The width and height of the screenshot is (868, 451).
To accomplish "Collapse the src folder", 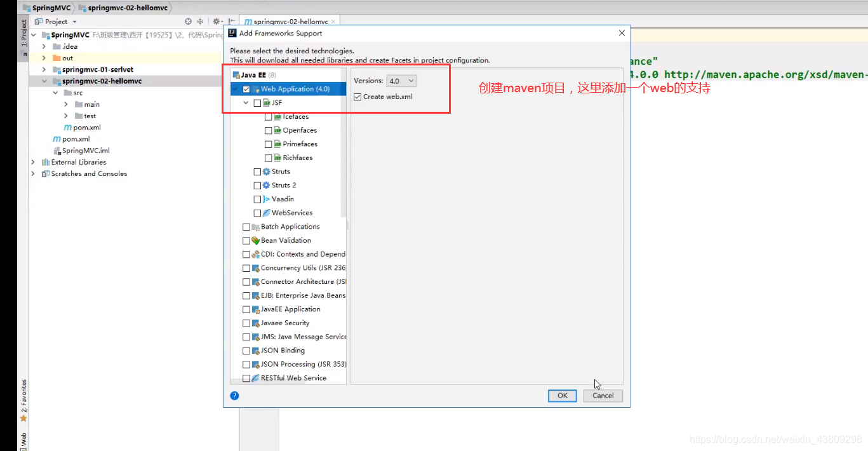I will point(55,93).
